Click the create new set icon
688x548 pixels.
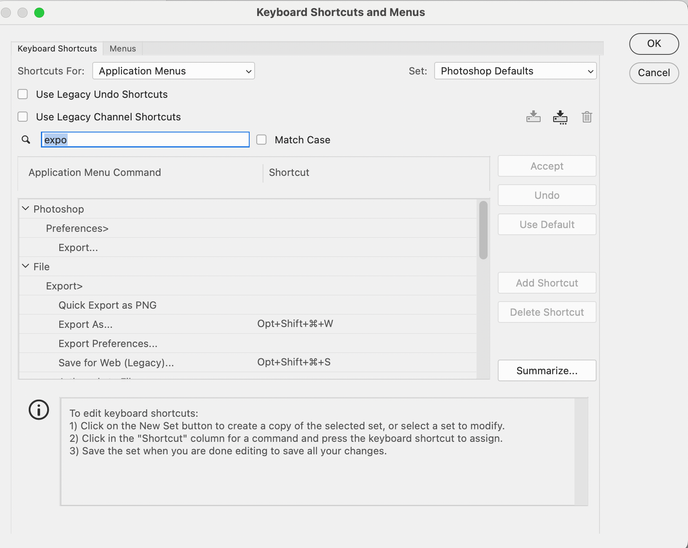560,117
